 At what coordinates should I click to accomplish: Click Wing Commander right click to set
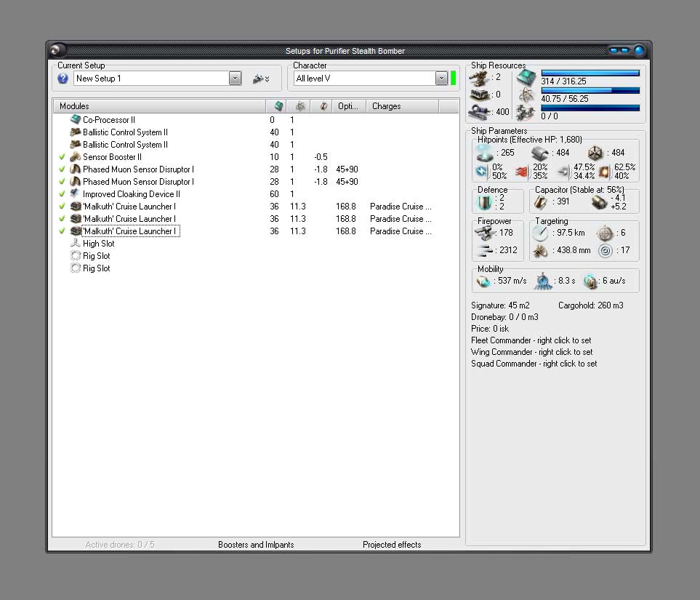(532, 352)
